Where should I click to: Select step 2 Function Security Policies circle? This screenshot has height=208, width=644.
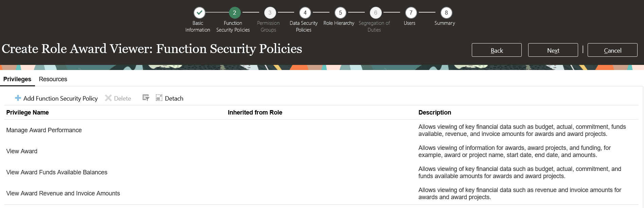pos(234,13)
